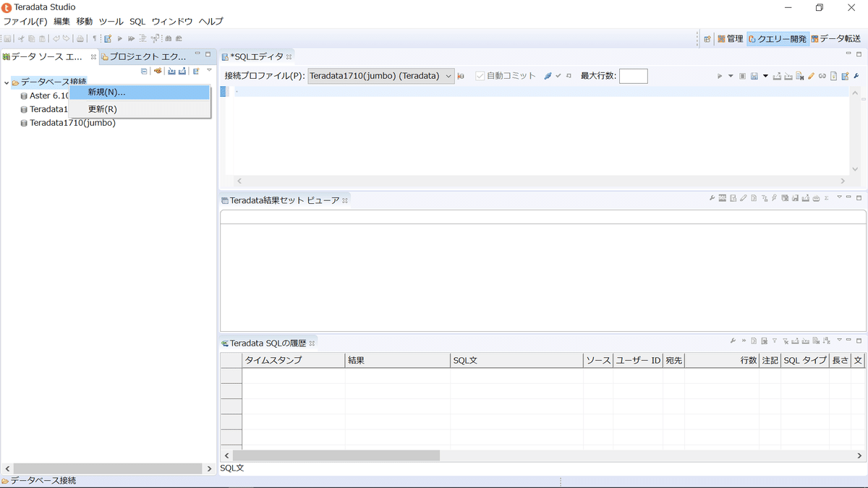Click the binoculars search icon in the main toolbar
Screen dimensions: 868x488
[169, 38]
